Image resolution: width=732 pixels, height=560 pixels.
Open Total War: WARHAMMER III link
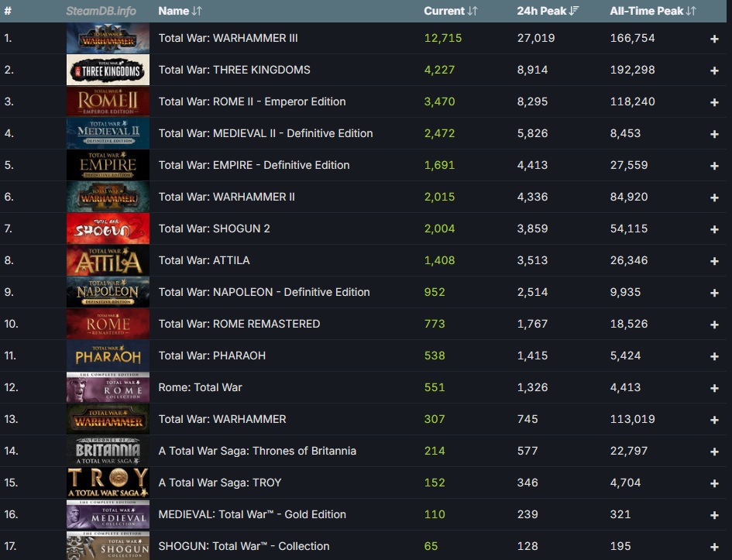tap(228, 38)
